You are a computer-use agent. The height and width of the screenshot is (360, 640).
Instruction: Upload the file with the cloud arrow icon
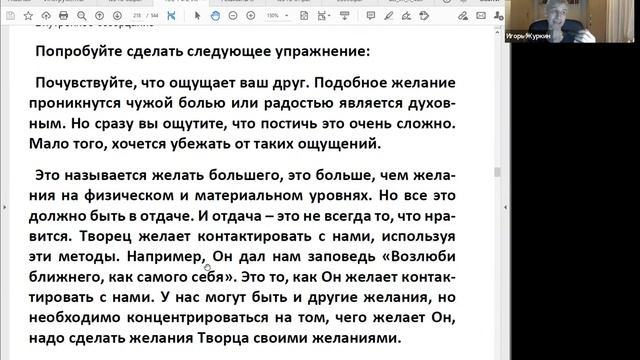46,16
